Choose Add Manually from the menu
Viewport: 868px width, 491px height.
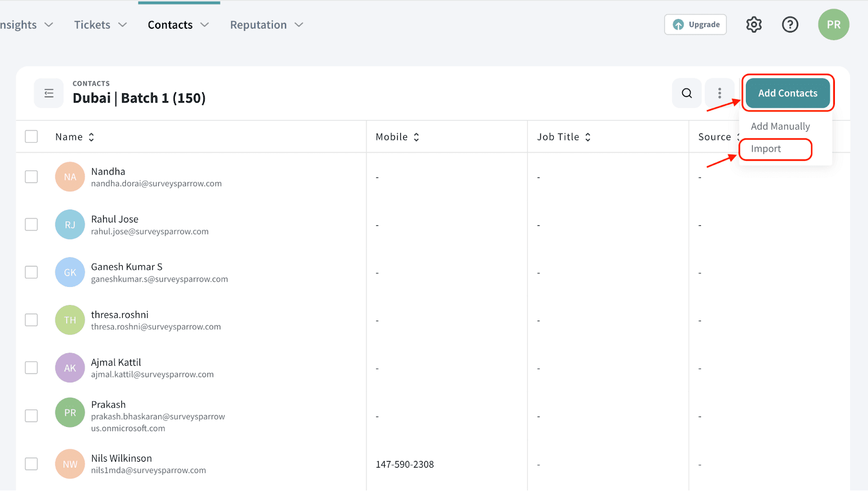[780, 126]
